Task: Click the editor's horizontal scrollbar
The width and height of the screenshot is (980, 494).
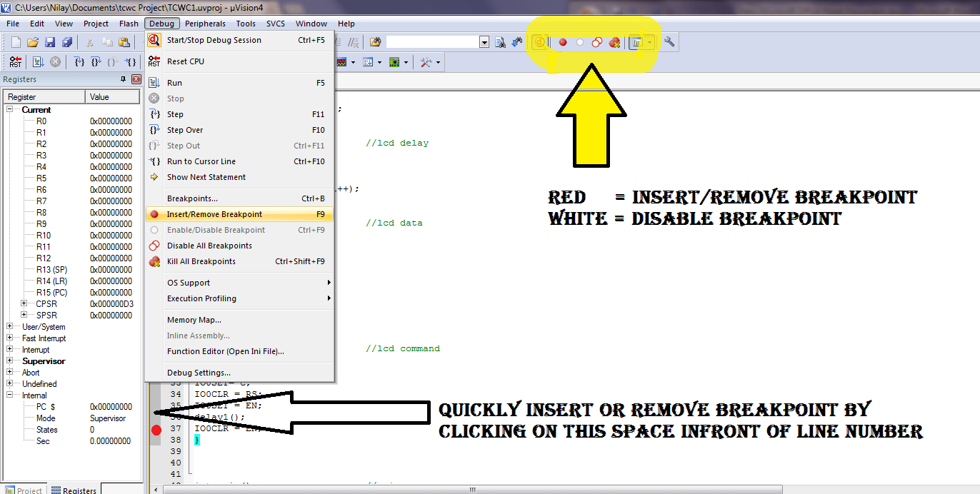Action: coord(471,491)
